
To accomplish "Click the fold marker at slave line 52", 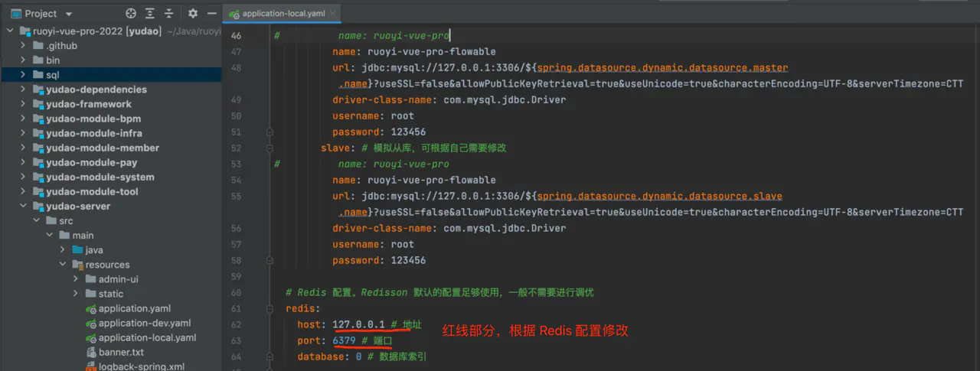I will 269,148.
